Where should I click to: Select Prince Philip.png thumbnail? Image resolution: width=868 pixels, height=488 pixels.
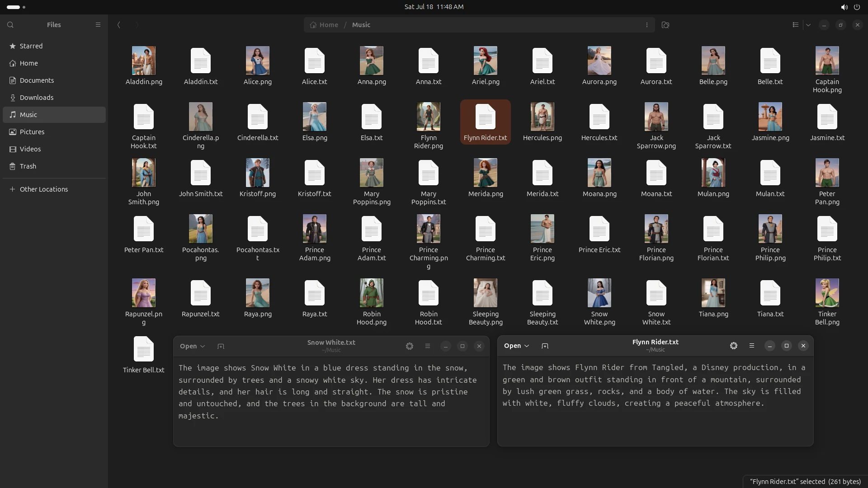[770, 229]
